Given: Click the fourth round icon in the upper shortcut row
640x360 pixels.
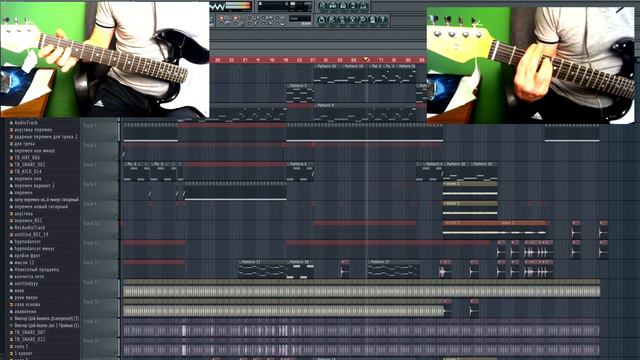Looking at the screenshot, I should pyautogui.click(x=353, y=5).
